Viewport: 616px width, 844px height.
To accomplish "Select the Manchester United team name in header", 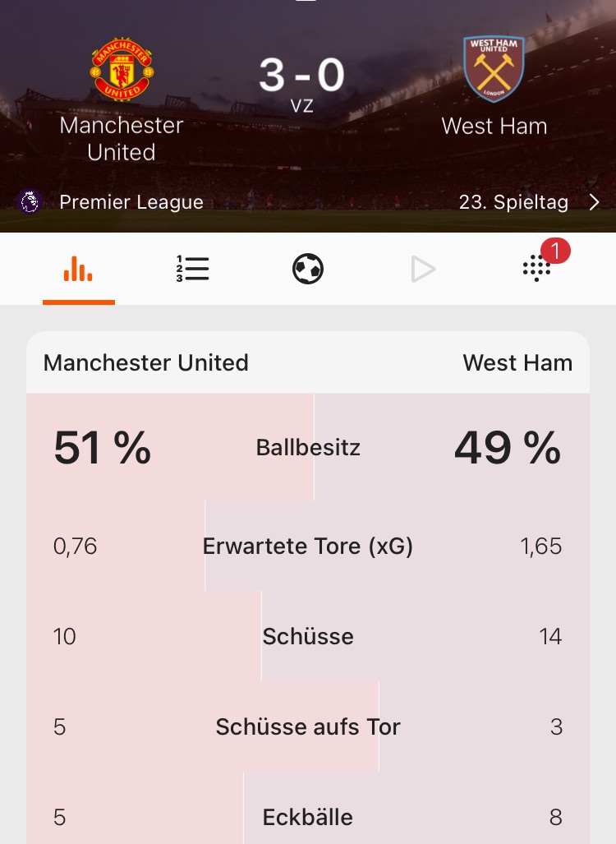I will 122,138.
